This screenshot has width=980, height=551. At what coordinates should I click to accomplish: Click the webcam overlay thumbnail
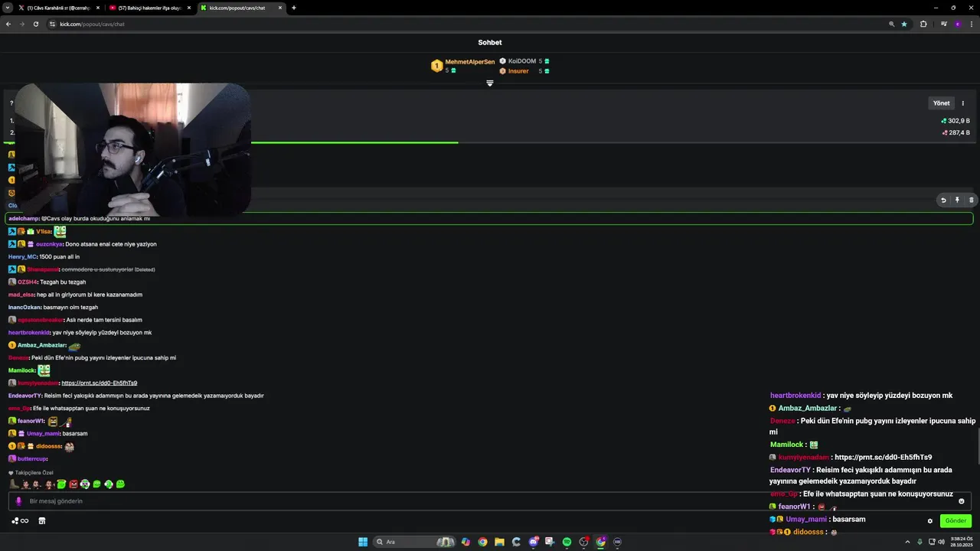coord(133,150)
